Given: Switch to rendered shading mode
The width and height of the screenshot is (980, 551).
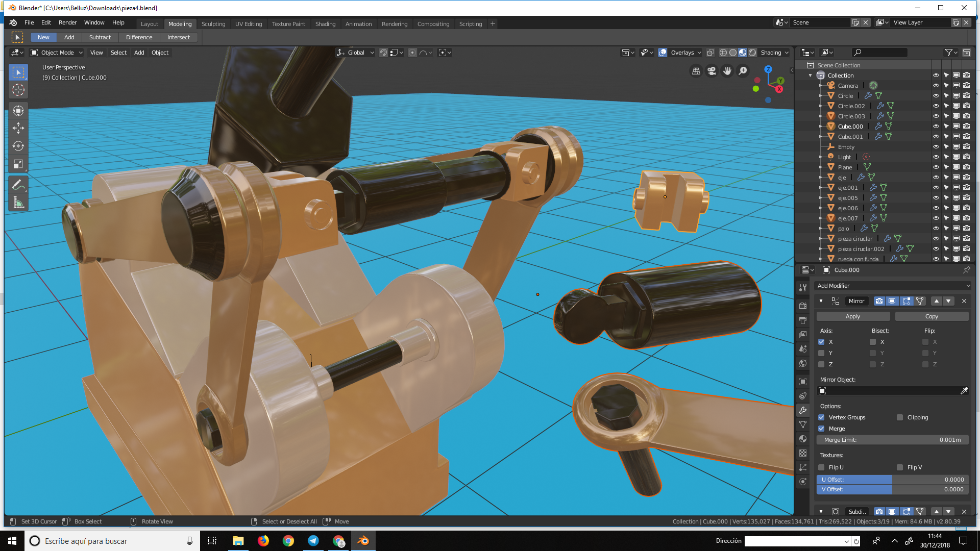Looking at the screenshot, I should 752,53.
